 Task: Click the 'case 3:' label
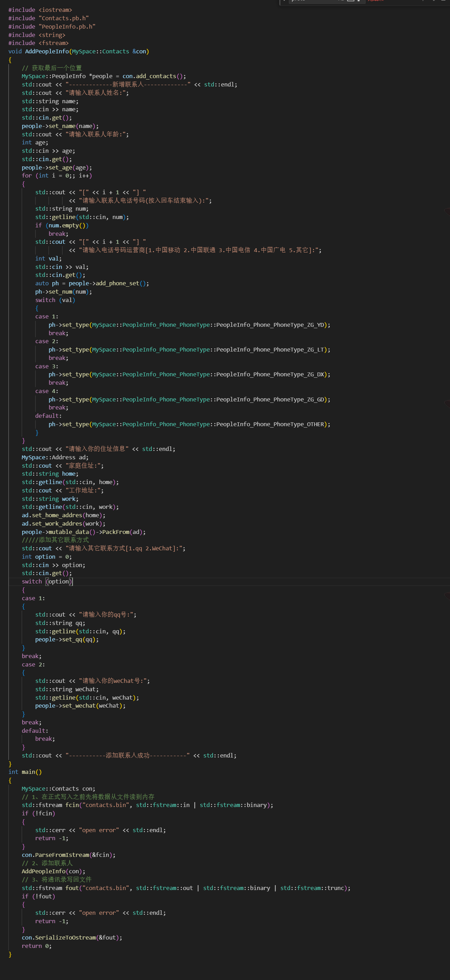pyautogui.click(x=47, y=366)
